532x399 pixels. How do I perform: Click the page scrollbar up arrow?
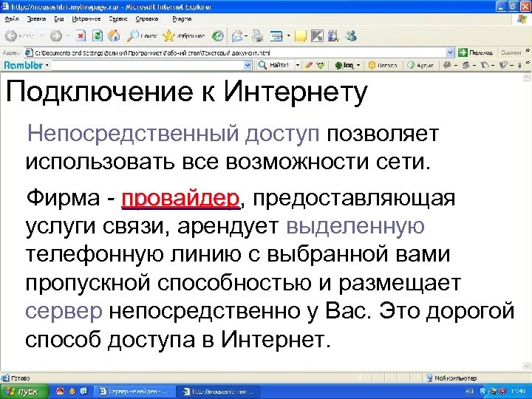pyautogui.click(x=527, y=78)
